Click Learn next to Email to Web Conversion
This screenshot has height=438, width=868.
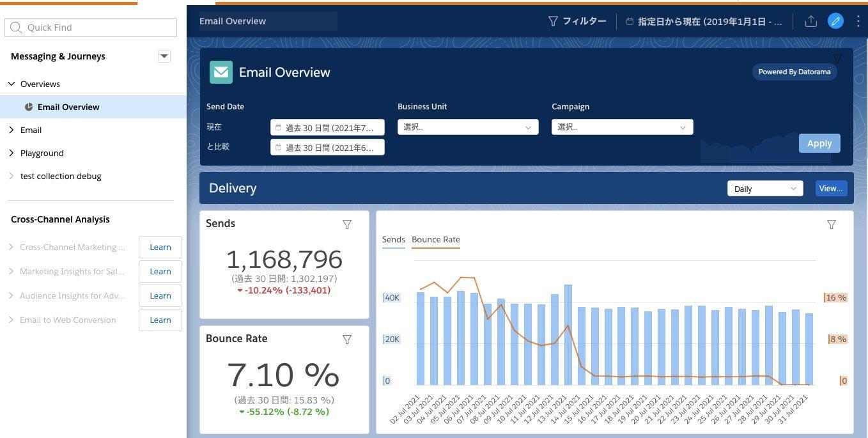pyautogui.click(x=160, y=320)
